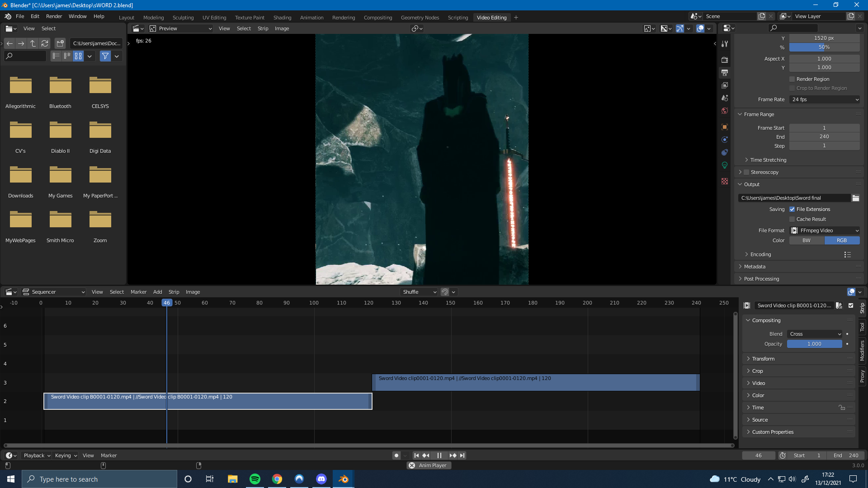
Task: Open the Shuffle overlap mode dropdown
Action: coord(419,292)
